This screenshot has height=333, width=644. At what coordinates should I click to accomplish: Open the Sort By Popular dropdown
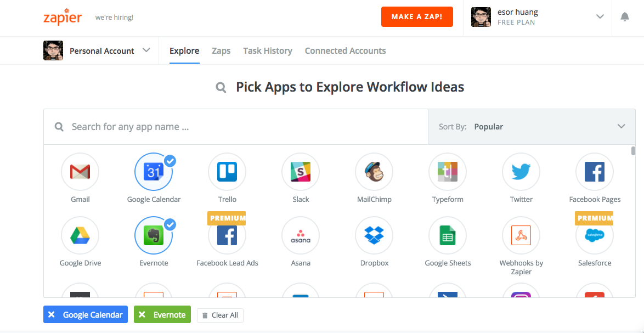[x=532, y=127]
